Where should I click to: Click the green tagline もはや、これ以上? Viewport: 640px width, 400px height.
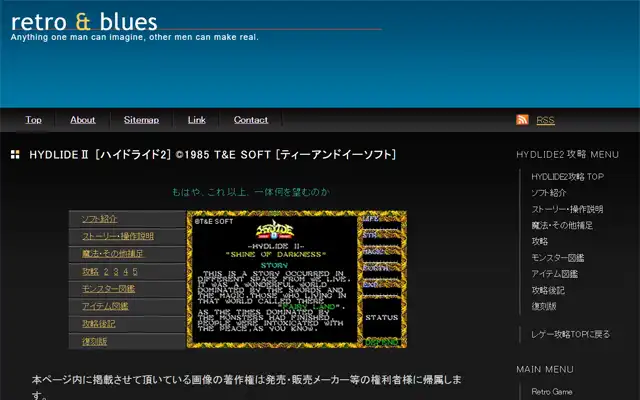pos(251,192)
